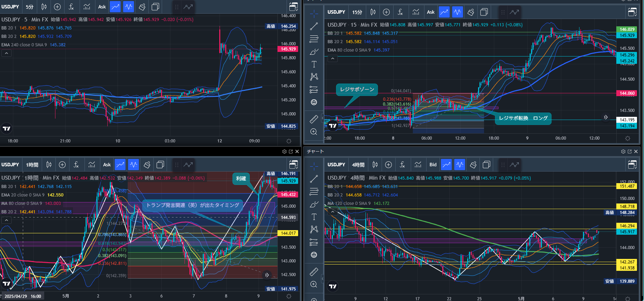644x301 pixels.
Task: Select 利確 annotation label in 1時間 chart
Action: click(241, 179)
